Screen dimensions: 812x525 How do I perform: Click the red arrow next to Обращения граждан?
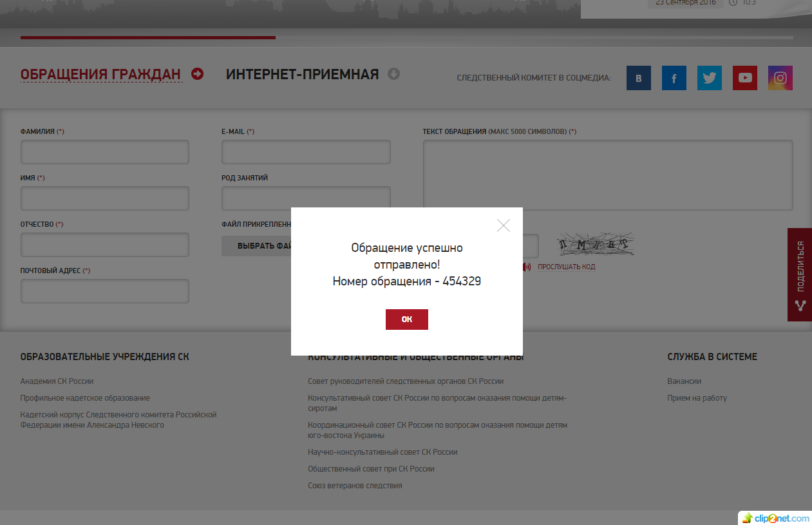click(x=198, y=74)
